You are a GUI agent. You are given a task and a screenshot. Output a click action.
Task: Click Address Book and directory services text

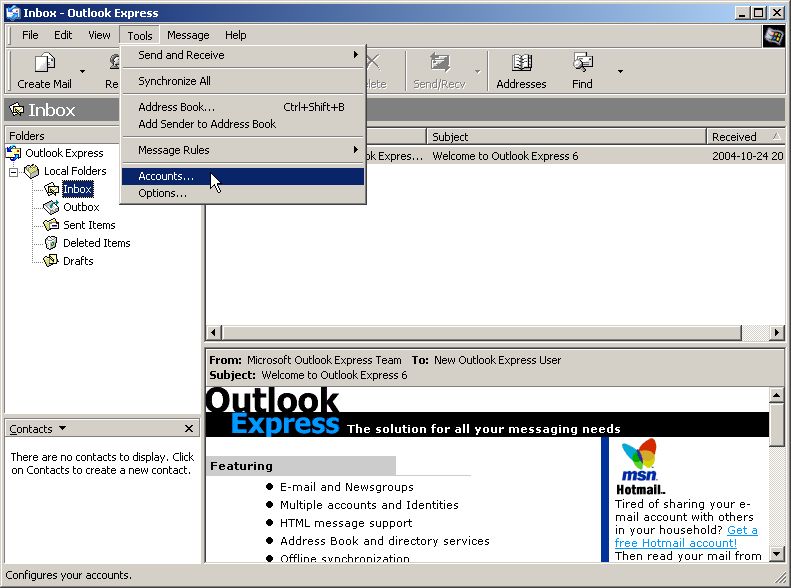point(384,541)
